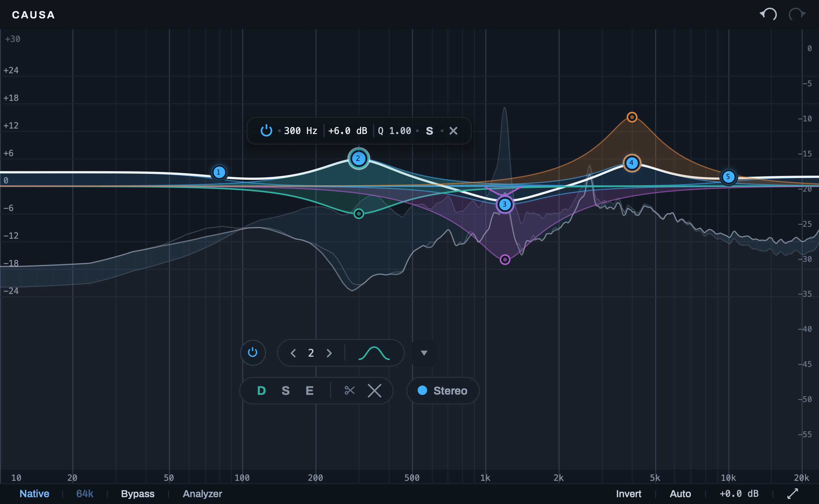Image resolution: width=819 pixels, height=504 pixels.
Task: Click the 300 Hz frequency field
Action: point(301,131)
